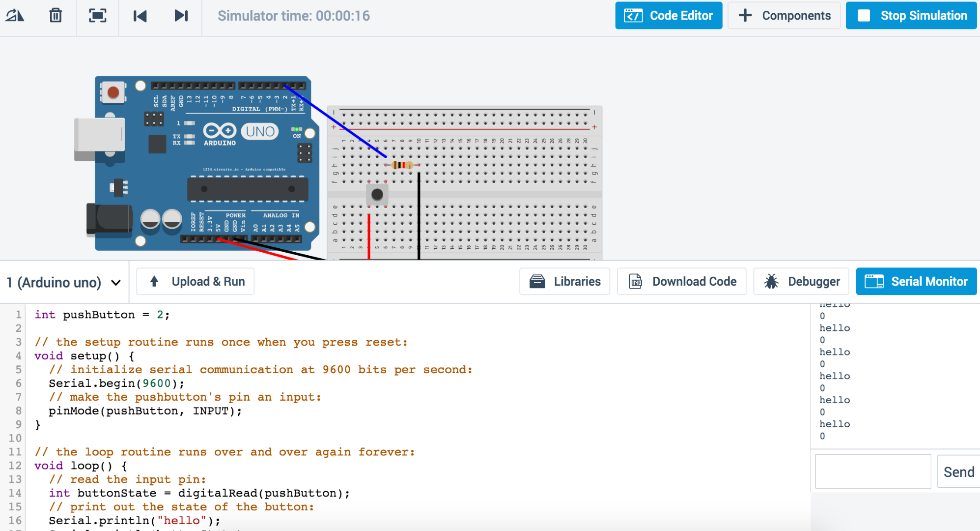
Task: Open the Serial Monitor panel
Action: (x=916, y=281)
